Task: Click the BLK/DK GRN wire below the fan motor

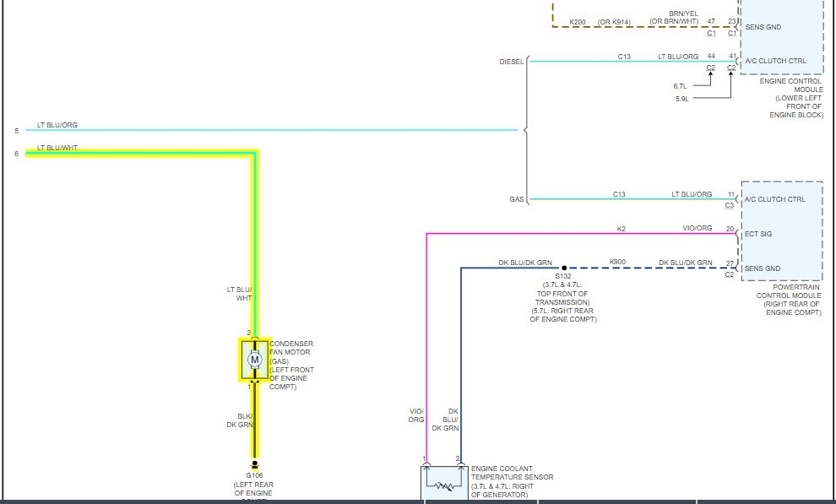Action: [255, 421]
